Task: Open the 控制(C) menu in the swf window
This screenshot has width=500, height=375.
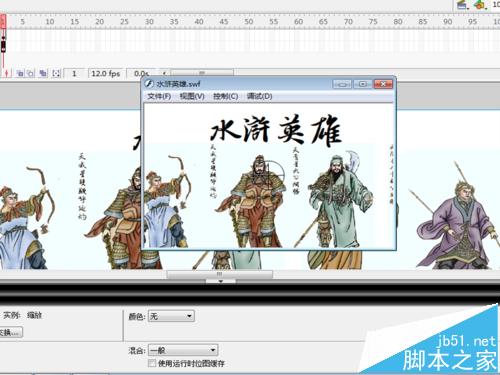Action: click(x=226, y=96)
